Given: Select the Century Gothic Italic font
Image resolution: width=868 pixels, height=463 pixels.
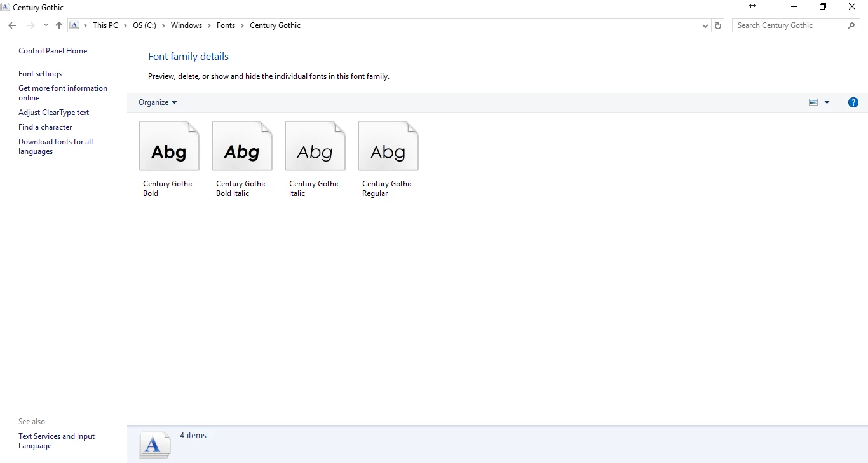Looking at the screenshot, I should click(315, 160).
